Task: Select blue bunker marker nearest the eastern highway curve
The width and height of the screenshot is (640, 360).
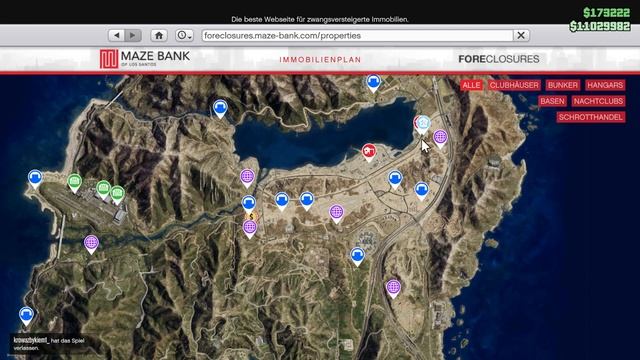Action: click(422, 190)
